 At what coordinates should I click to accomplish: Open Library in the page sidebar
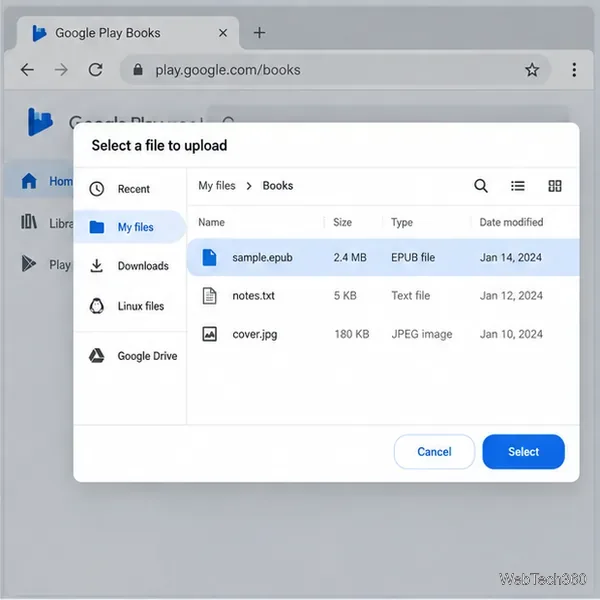(x=47, y=223)
